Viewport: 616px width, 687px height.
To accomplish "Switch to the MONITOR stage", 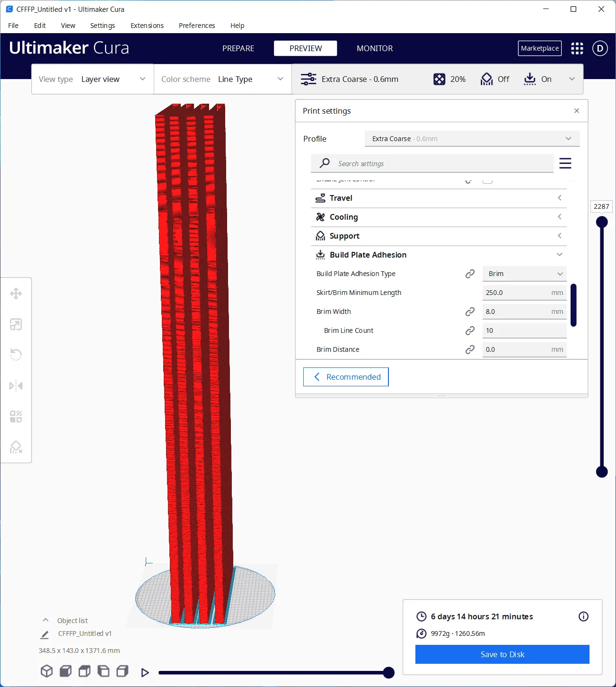I will click(x=375, y=48).
